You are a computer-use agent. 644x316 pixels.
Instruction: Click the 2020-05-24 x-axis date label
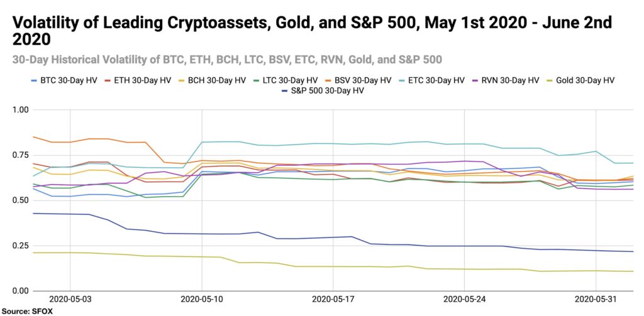coord(464,299)
